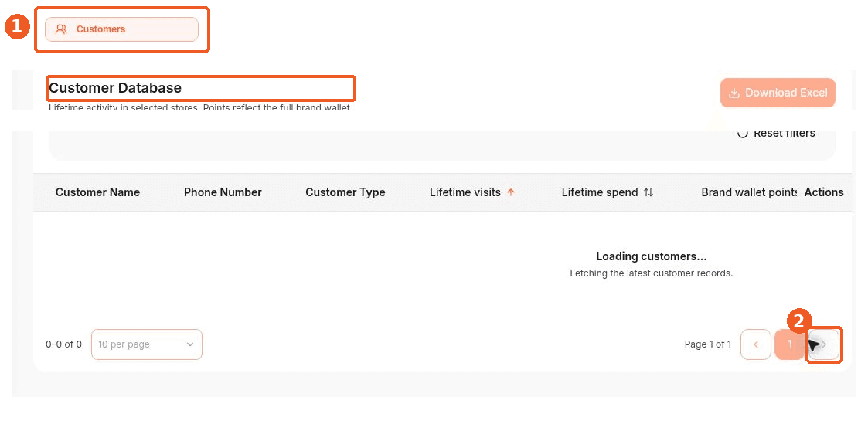This screenshot has width=868, height=424.
Task: Go to previous page chevron
Action: [756, 344]
